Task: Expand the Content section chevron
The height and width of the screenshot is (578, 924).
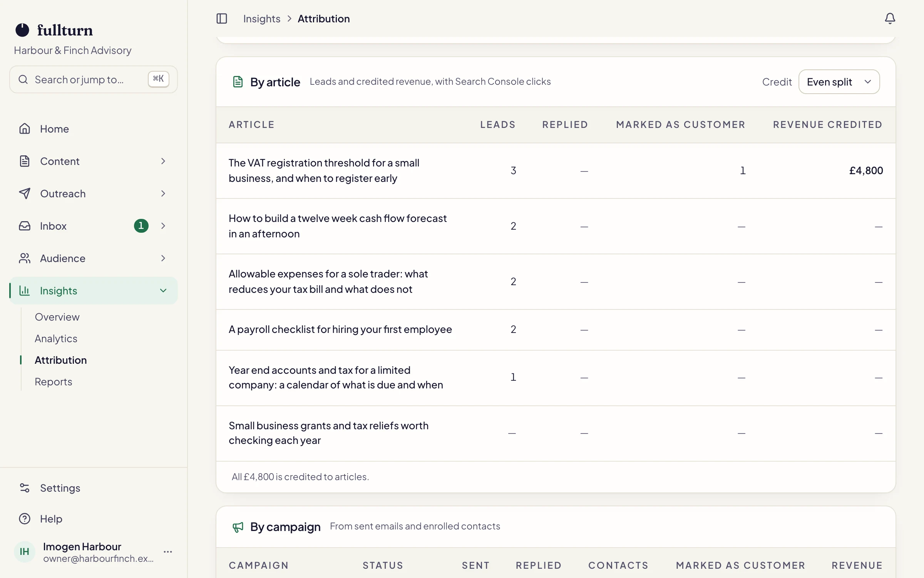Action: [163, 161]
